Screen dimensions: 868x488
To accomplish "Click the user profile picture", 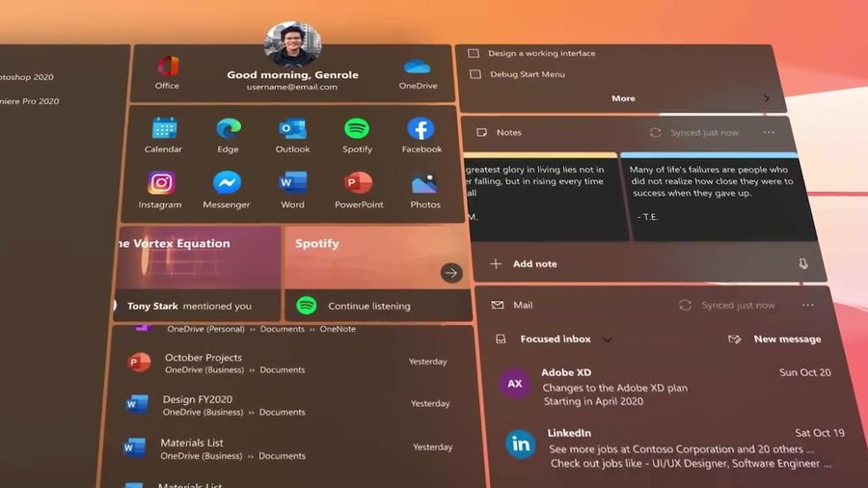I will point(292,43).
